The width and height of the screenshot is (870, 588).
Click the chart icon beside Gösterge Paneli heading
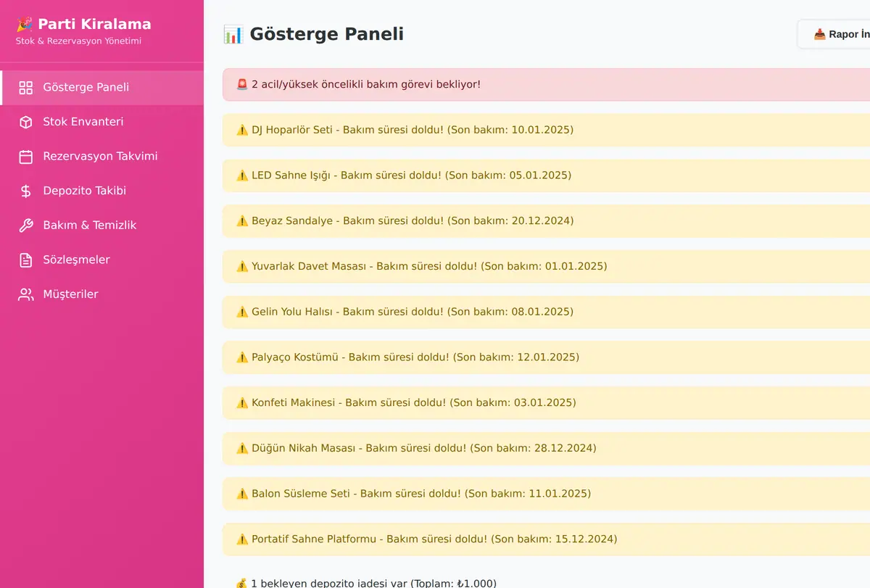233,34
